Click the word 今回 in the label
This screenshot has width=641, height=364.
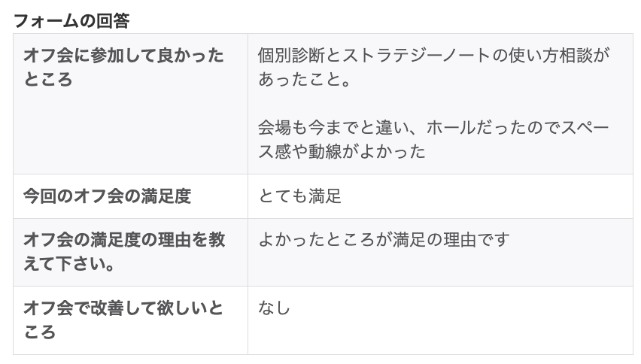[x=41, y=196]
